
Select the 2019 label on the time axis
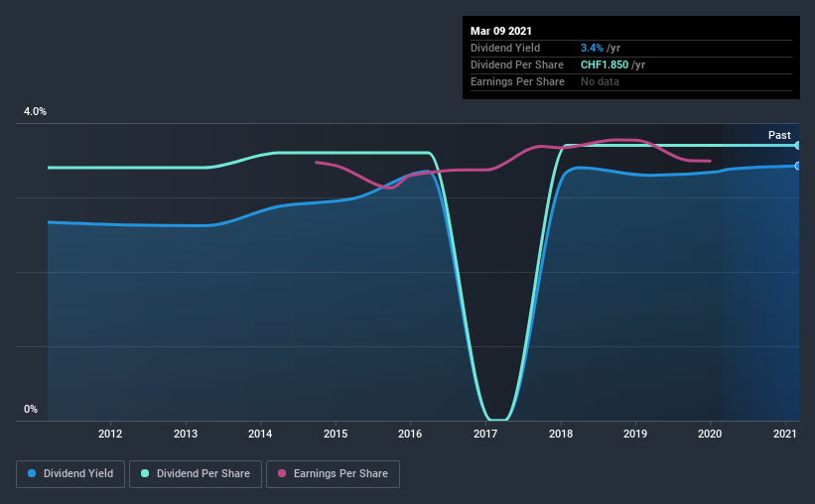tap(635, 434)
